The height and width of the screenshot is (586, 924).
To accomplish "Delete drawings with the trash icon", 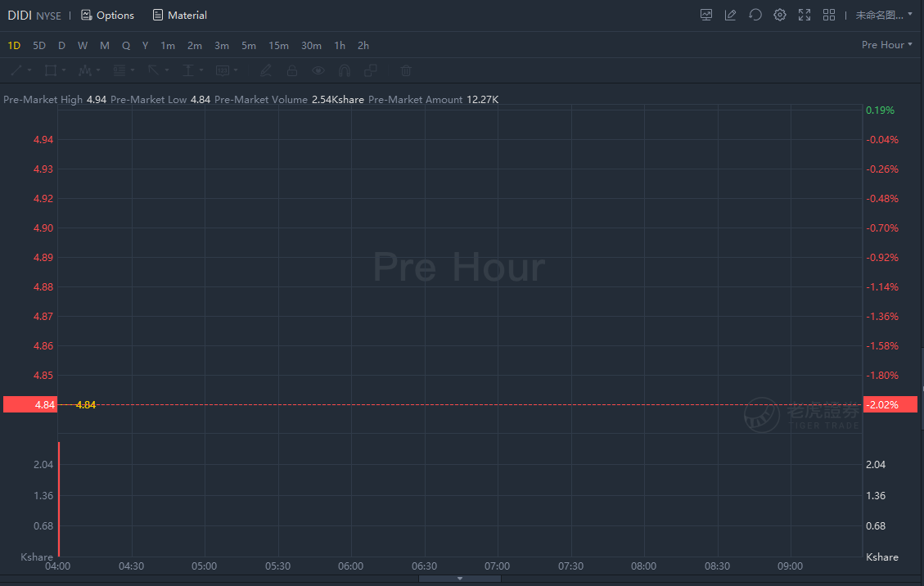I will (x=406, y=70).
